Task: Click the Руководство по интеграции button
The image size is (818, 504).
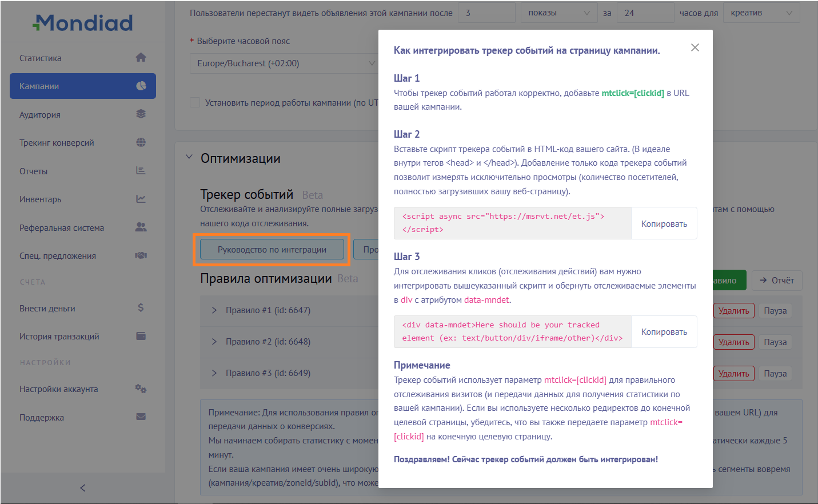Action: point(272,250)
